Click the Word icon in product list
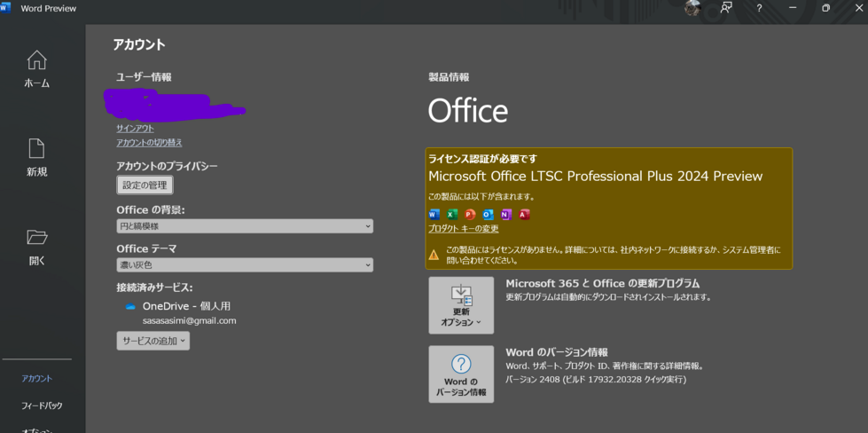The height and width of the screenshot is (433, 868). pyautogui.click(x=434, y=215)
